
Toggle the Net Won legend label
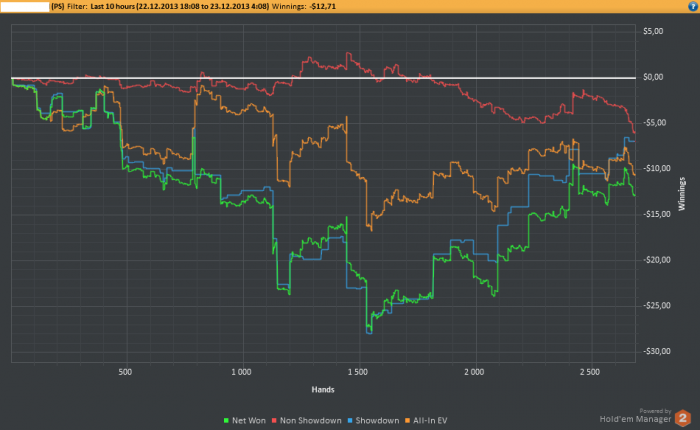click(249, 421)
